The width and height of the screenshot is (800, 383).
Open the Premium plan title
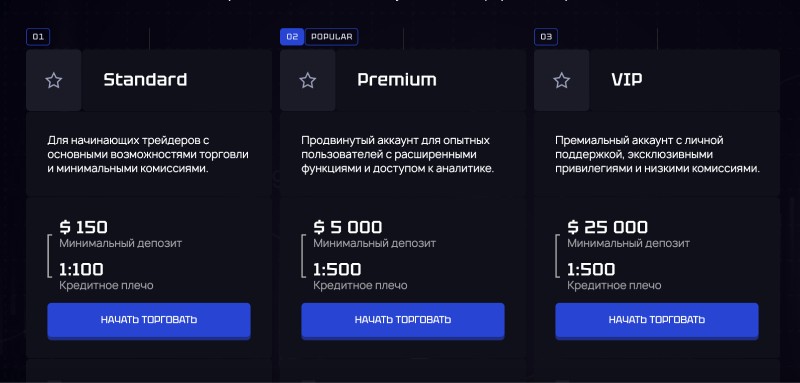coord(397,80)
